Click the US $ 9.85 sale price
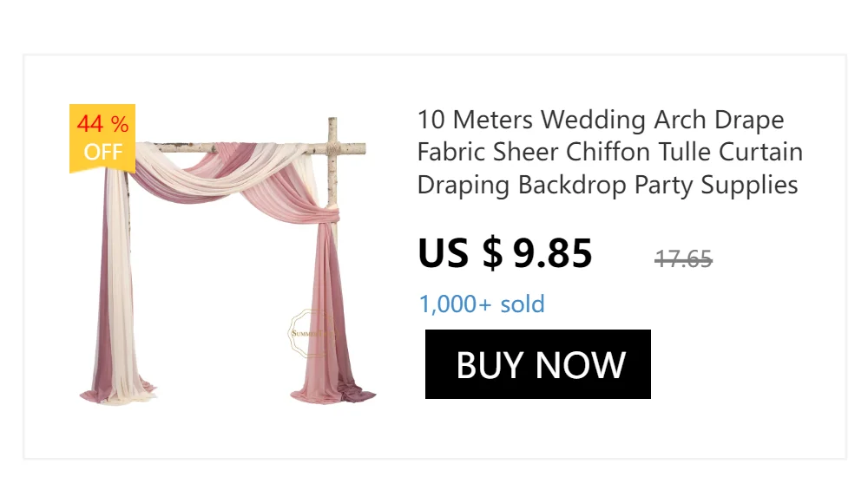The image size is (868, 503). pyautogui.click(x=505, y=253)
